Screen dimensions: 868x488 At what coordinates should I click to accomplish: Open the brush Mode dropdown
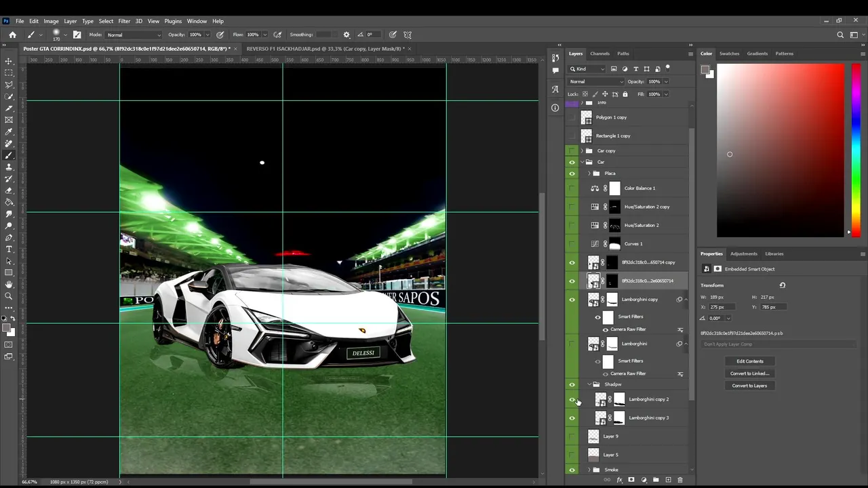tap(134, 35)
